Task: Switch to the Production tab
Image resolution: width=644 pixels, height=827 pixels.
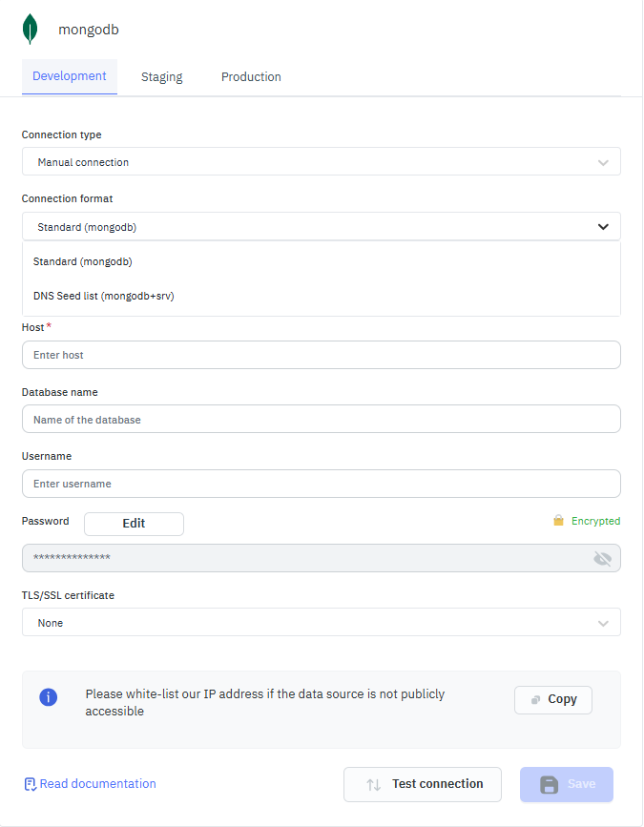Action: tap(251, 77)
